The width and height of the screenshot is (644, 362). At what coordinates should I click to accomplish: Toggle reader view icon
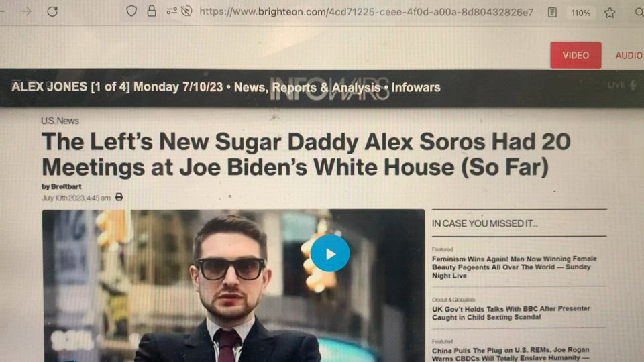point(552,13)
